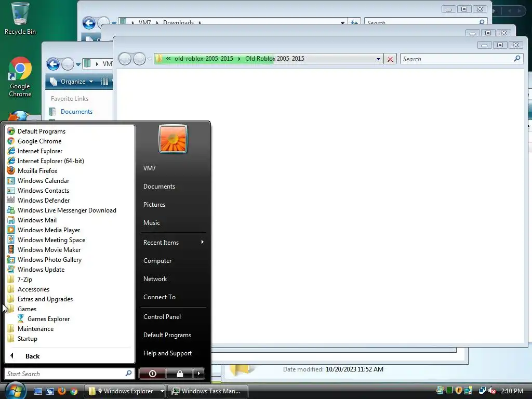The image size is (532, 399).
Task: Click Show Desktop in Quick Launch
Action: (37, 391)
